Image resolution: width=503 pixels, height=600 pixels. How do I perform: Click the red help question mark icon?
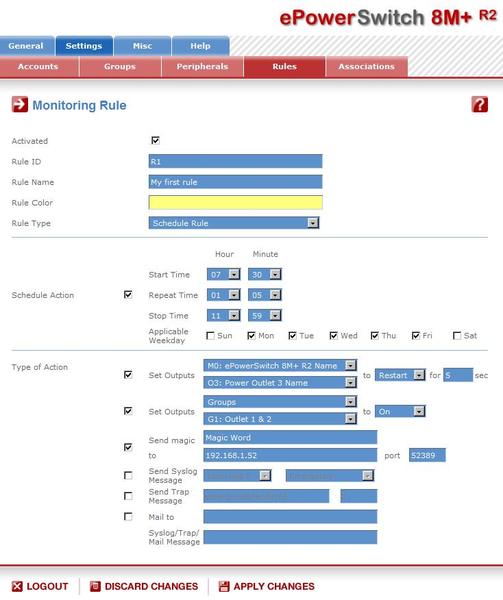pyautogui.click(x=479, y=104)
